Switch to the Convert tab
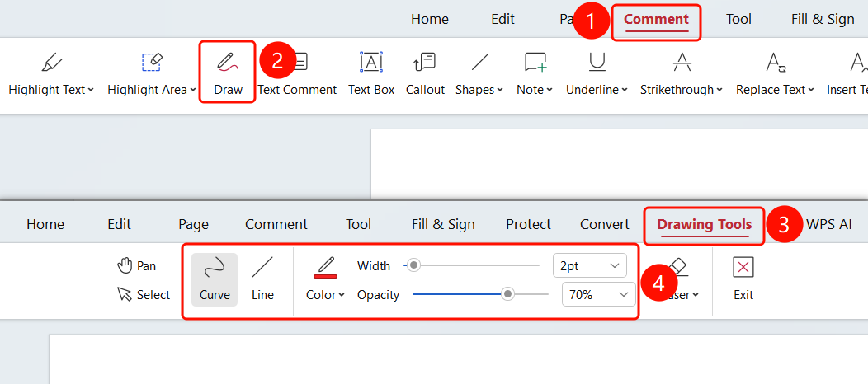The image size is (868, 384). 605,224
